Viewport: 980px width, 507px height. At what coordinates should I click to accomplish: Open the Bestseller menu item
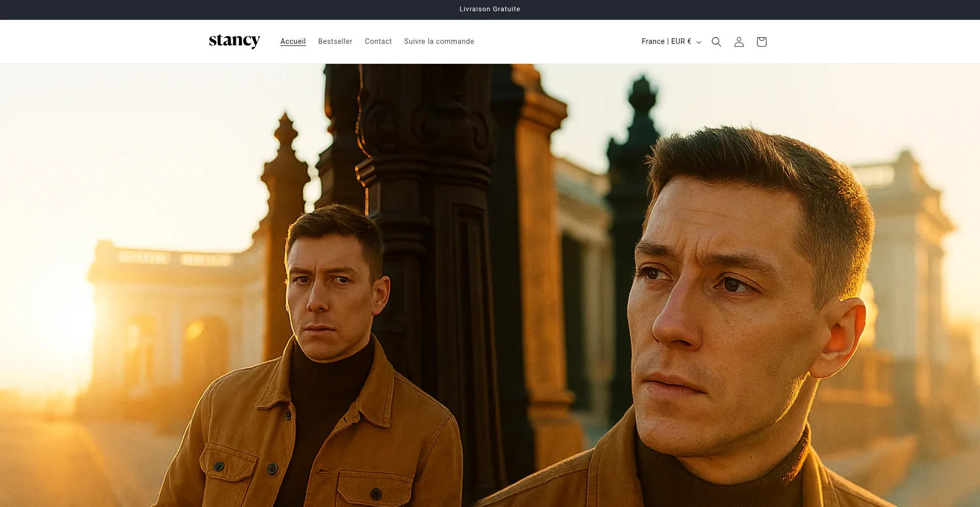[x=335, y=41]
